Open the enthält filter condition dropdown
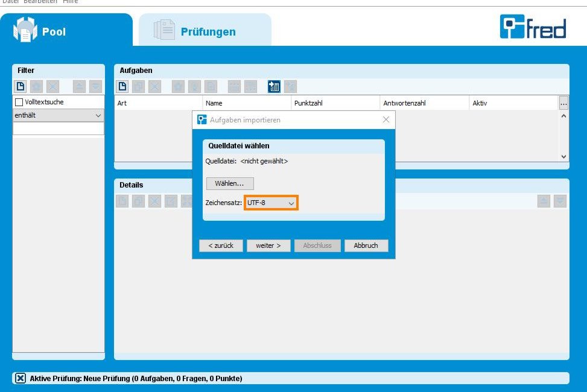Viewport: 587px width, 392px height. (59, 115)
